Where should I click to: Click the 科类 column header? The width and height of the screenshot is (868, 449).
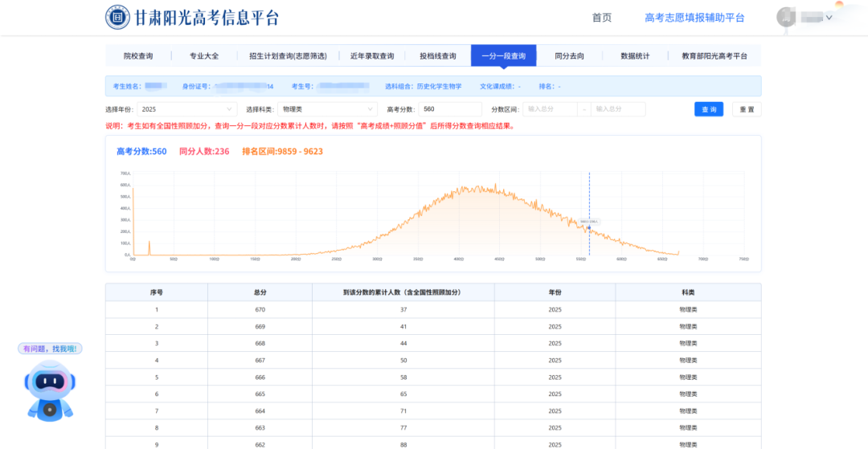[x=688, y=292]
